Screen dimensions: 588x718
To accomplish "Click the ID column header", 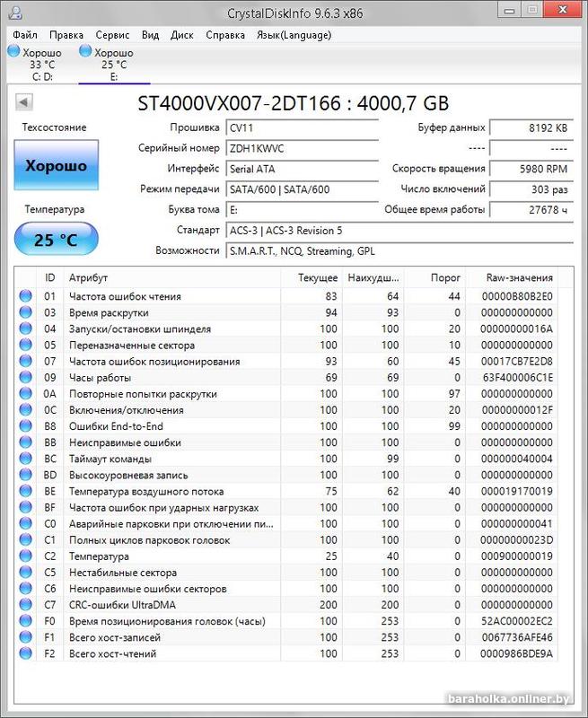I will 50,277.
